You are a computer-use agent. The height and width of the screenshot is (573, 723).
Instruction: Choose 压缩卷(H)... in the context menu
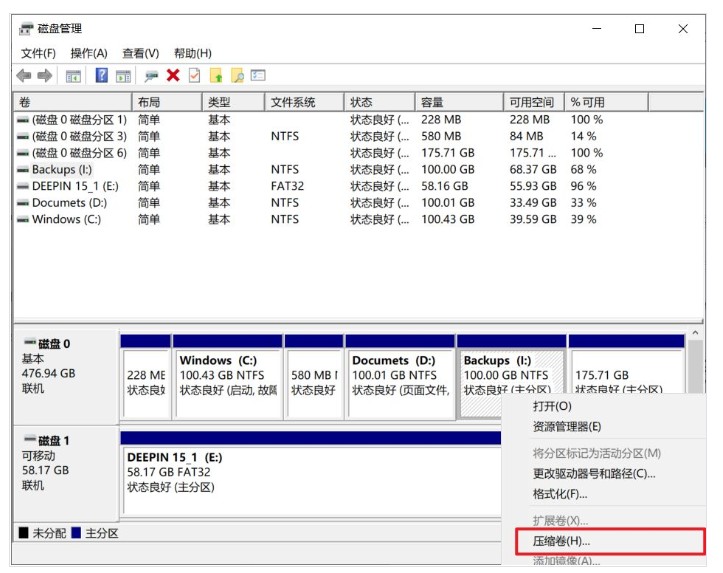click(562, 541)
